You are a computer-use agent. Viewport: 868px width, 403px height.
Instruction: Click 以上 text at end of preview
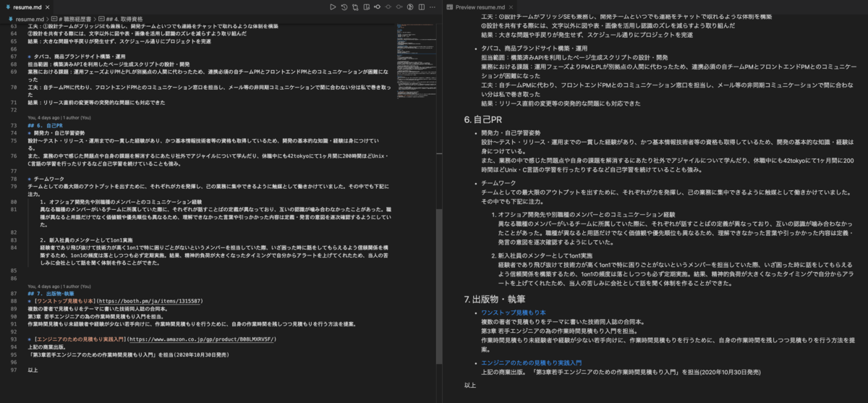click(x=470, y=385)
